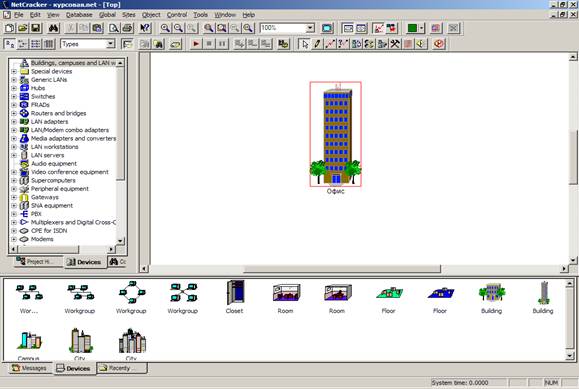579x389 pixels.
Task: Expand the Routers and bridges node
Action: click(14, 113)
